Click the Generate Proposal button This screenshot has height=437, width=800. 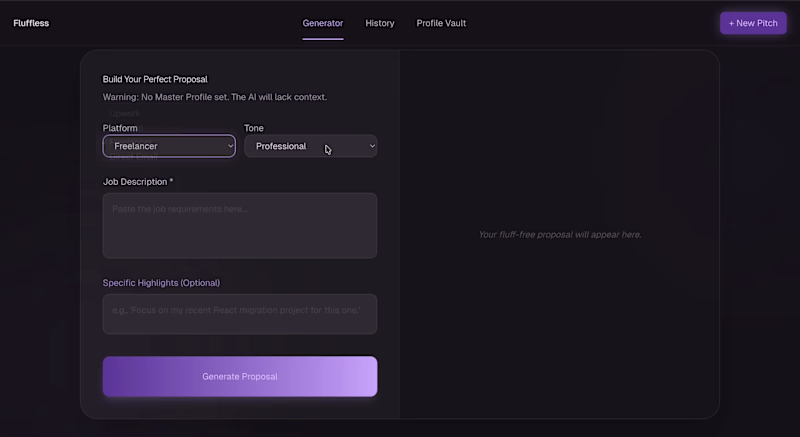240,376
